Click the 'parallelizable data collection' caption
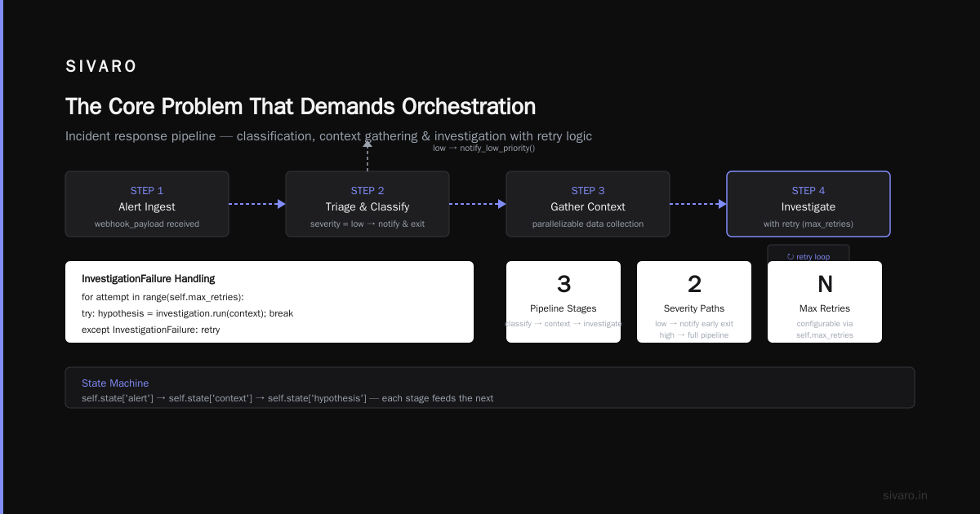Viewport: 980px width, 514px height. [588, 224]
